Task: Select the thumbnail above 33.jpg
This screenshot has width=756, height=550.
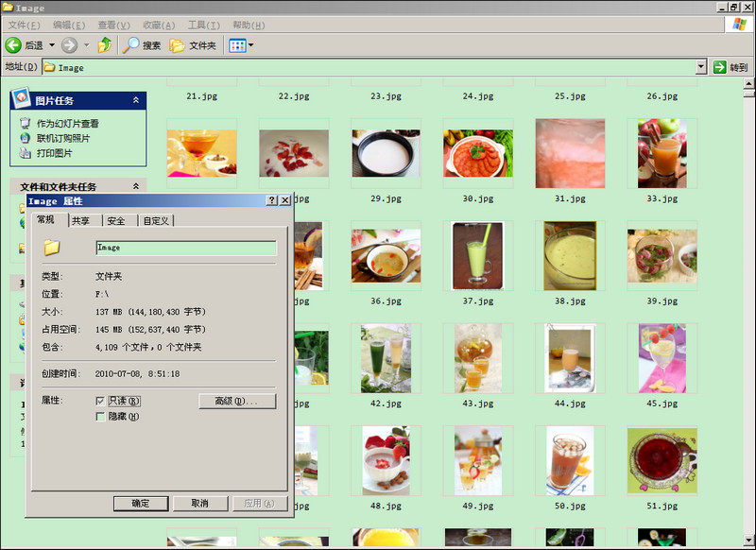Action: [662, 153]
